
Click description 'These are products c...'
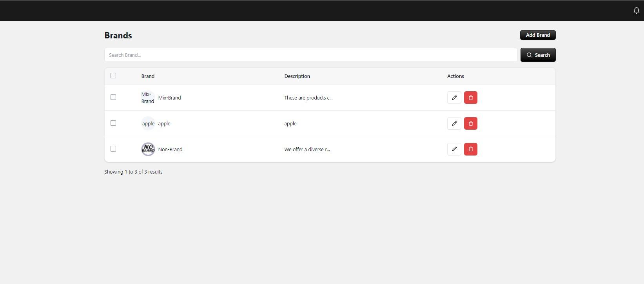[308, 98]
